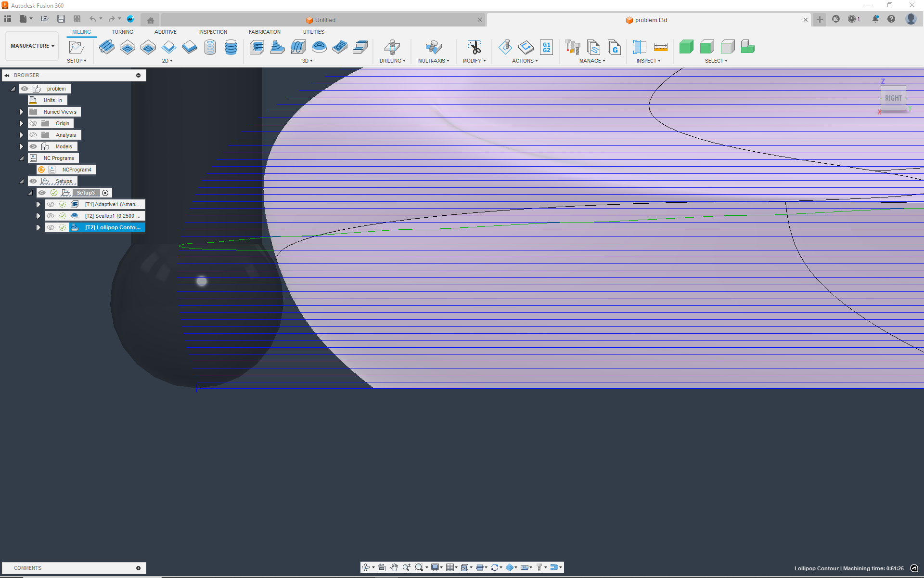Viewport: 924px width, 578px height.
Task: Expand the Named Views tree node
Action: (21, 111)
